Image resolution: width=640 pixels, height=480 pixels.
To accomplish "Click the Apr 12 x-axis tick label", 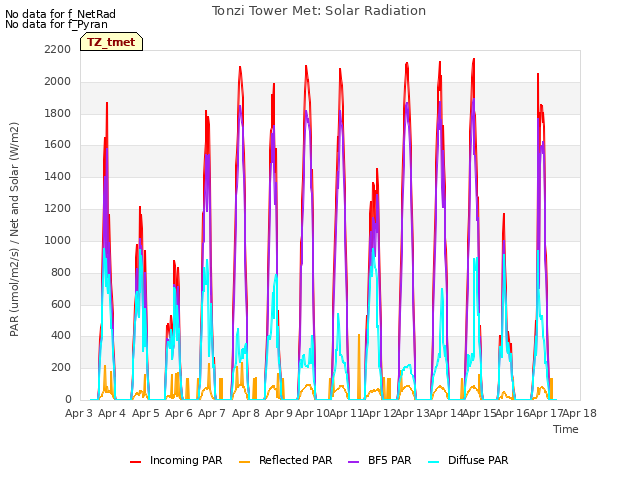I will tap(379, 413).
